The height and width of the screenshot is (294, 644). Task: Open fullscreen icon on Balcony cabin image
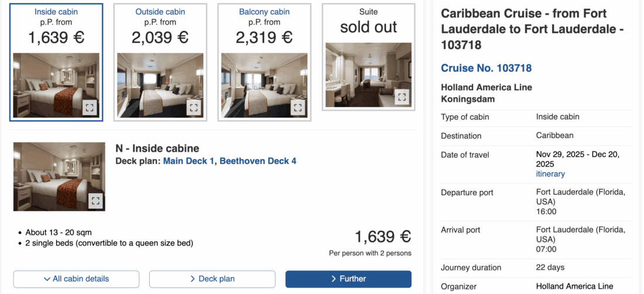[297, 108]
